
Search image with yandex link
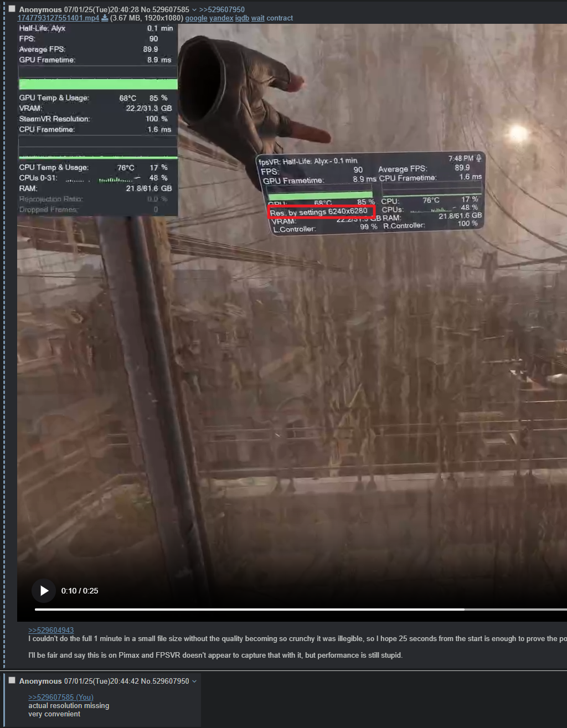point(221,18)
